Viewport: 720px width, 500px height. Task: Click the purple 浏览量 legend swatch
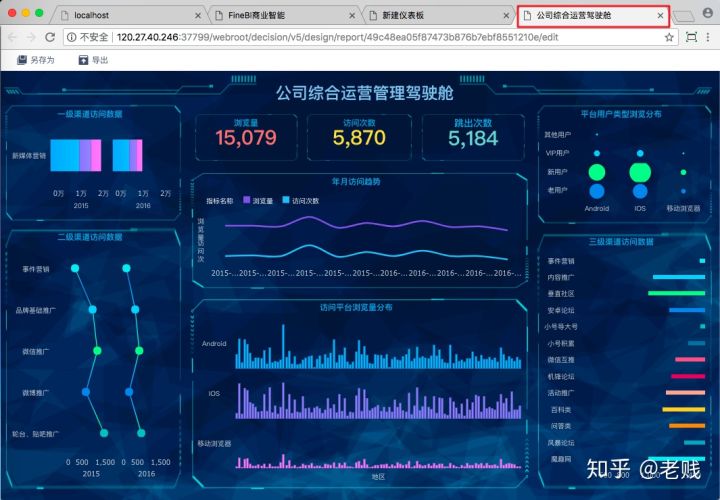tap(247, 200)
